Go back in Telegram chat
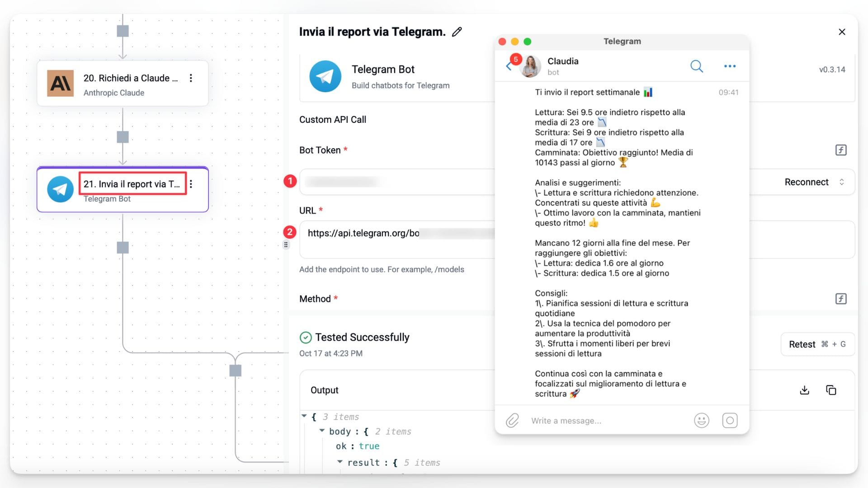The image size is (868, 488). click(x=509, y=67)
